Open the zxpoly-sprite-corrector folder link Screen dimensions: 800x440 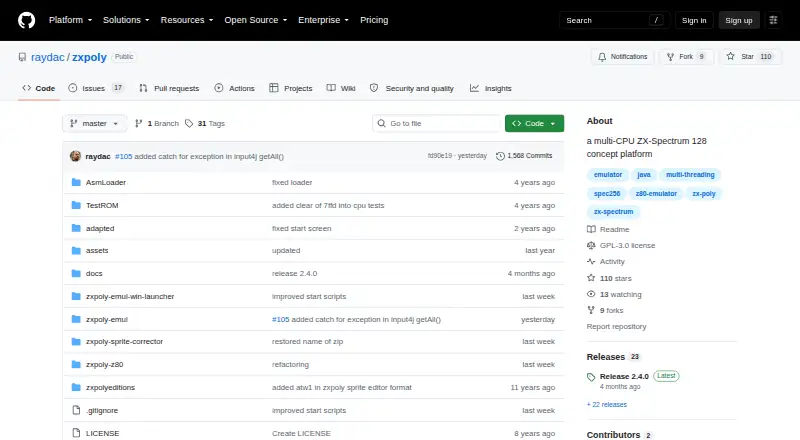(x=124, y=341)
